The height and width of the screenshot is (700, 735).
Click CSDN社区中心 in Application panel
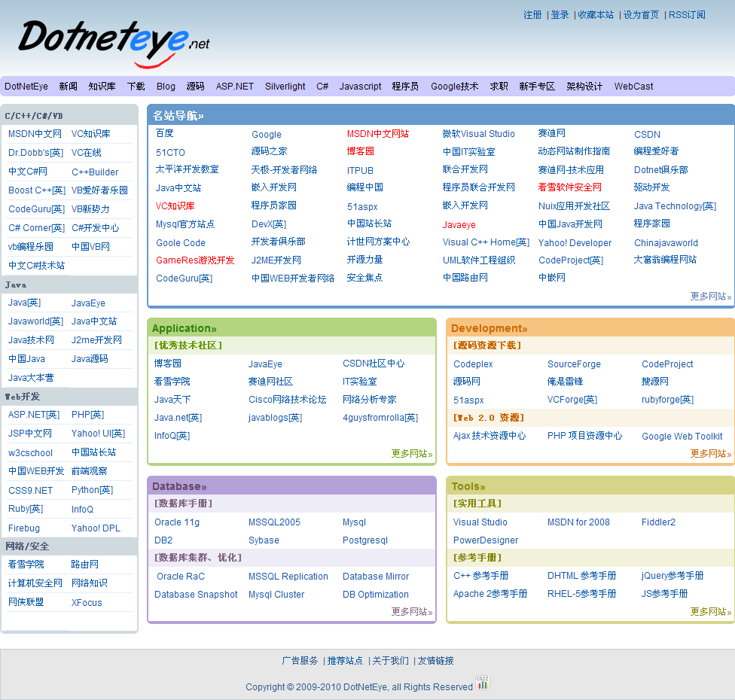tap(373, 364)
